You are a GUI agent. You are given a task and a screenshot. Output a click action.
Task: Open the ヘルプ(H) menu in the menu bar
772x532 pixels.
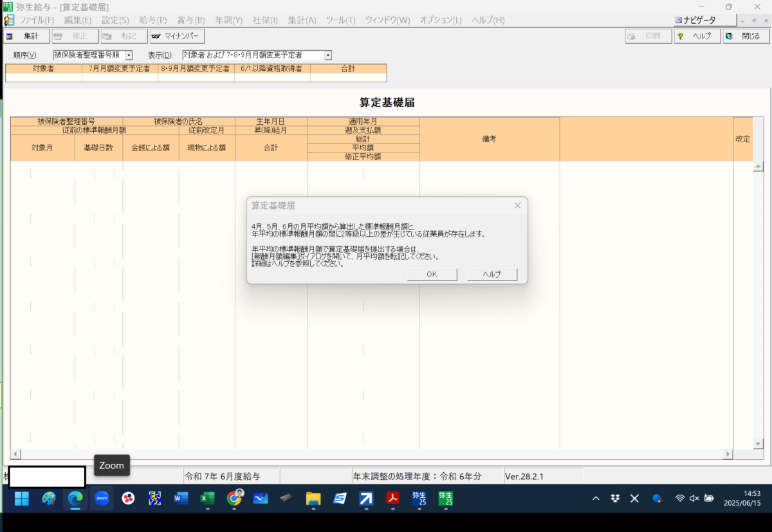click(x=488, y=20)
